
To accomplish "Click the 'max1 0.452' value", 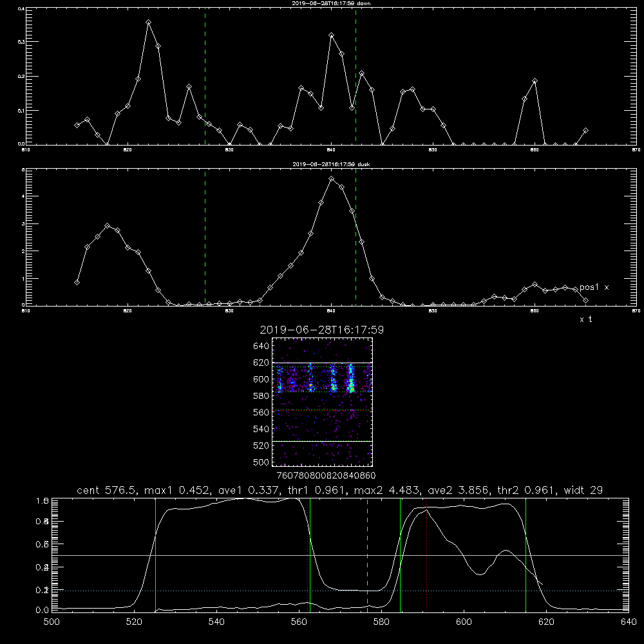I will pyautogui.click(x=177, y=490).
